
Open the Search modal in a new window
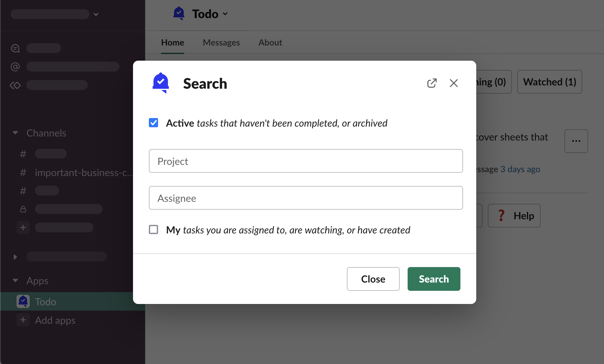tap(432, 83)
